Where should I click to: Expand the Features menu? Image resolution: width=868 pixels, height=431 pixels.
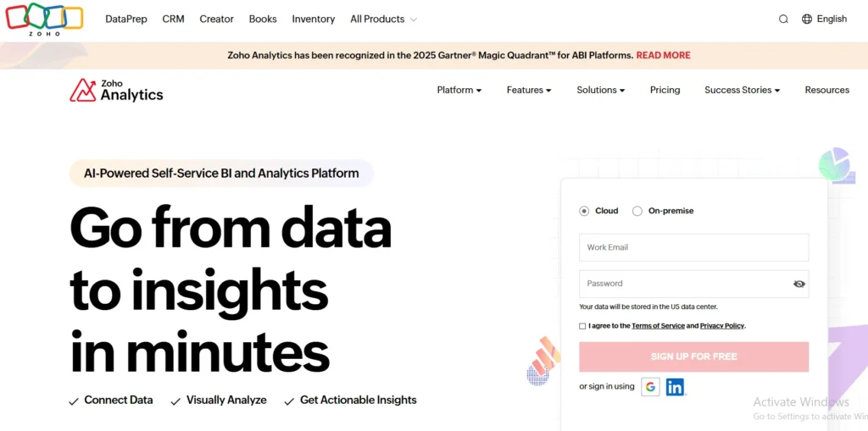click(529, 90)
